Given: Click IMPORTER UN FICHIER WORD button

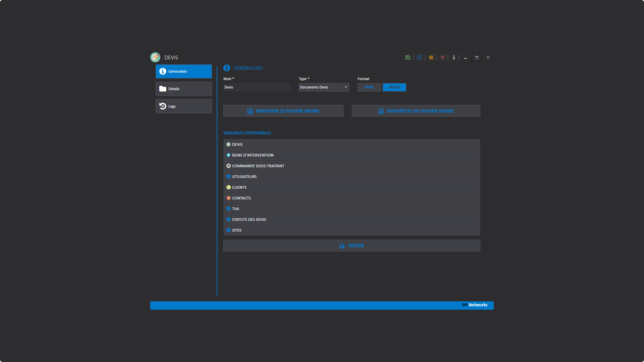Looking at the screenshot, I should click(x=416, y=111).
